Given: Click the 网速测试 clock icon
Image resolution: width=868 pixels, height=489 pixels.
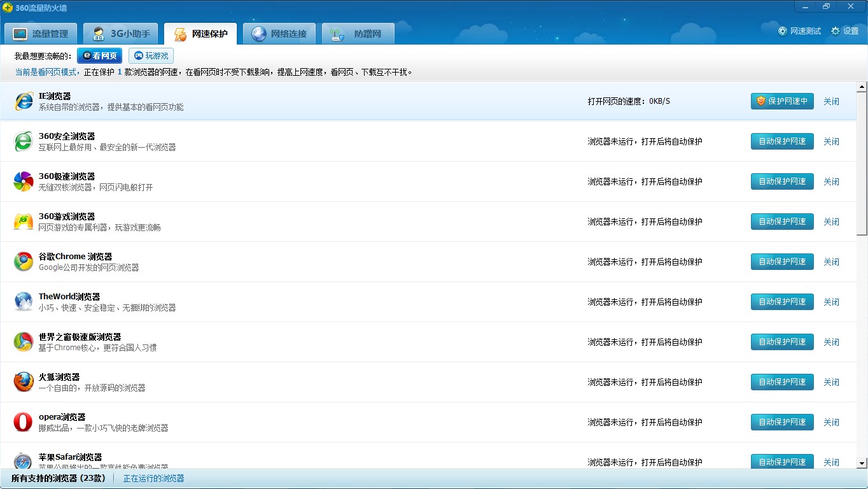Looking at the screenshot, I should tap(783, 31).
